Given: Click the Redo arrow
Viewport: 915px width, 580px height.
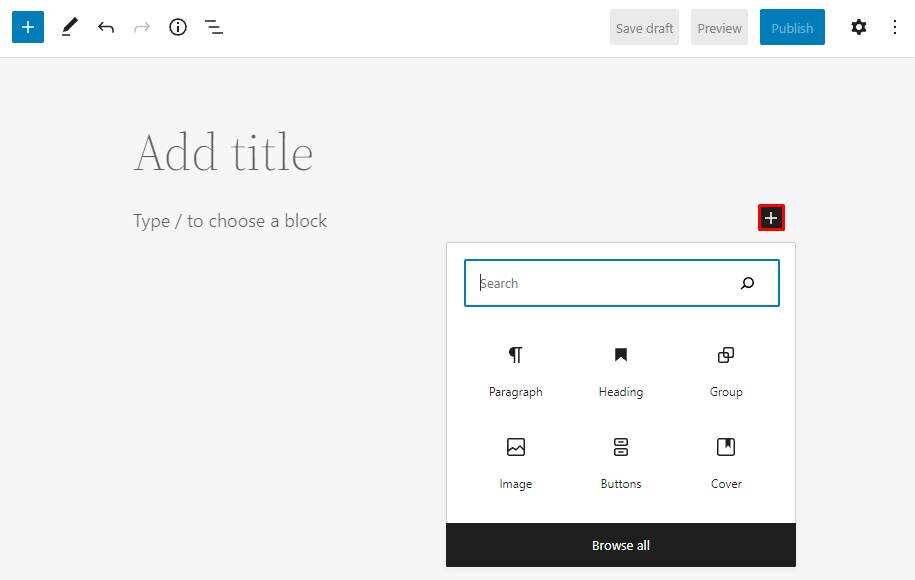Looking at the screenshot, I should (142, 28).
